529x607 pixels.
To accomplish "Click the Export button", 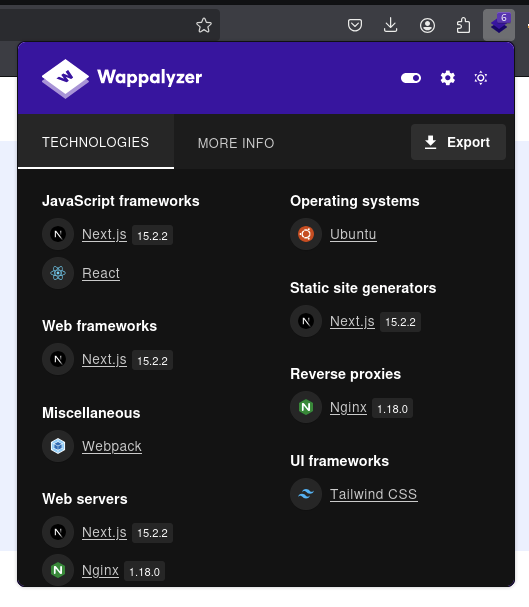I will pos(458,142).
